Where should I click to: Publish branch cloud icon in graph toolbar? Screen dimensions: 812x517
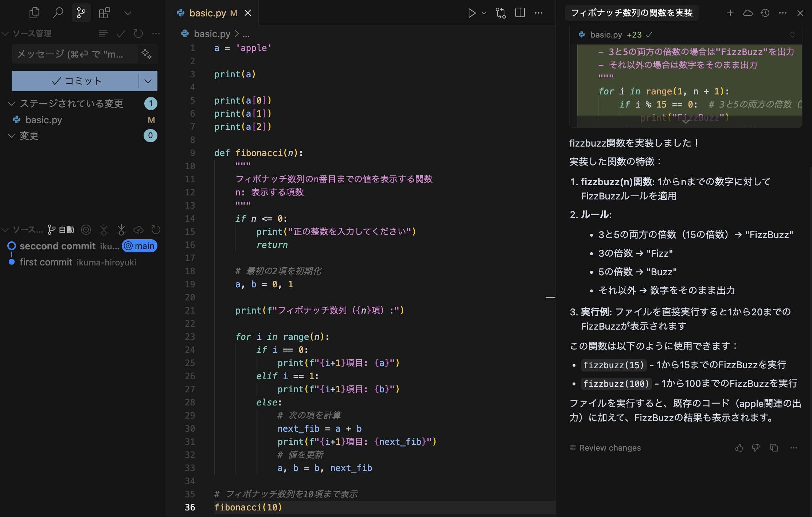[x=138, y=230]
